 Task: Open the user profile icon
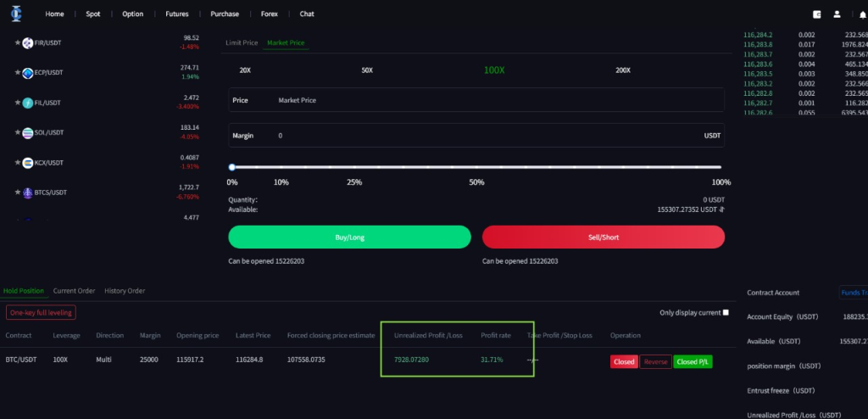tap(837, 14)
